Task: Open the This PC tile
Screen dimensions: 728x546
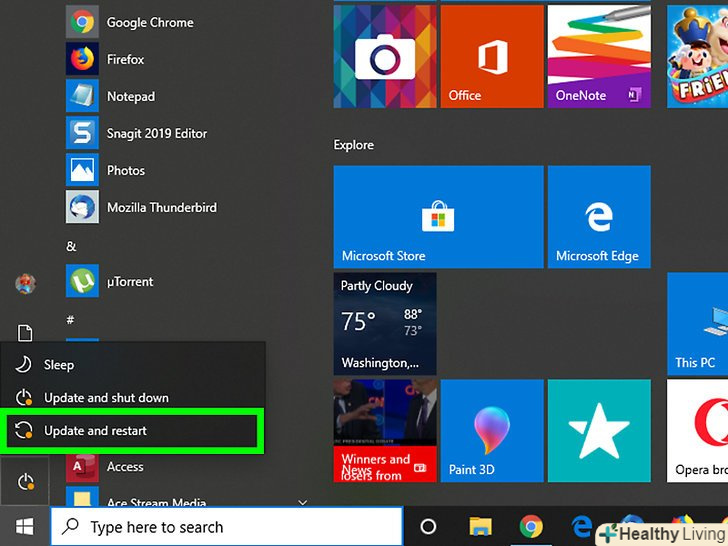Action: tap(697, 324)
